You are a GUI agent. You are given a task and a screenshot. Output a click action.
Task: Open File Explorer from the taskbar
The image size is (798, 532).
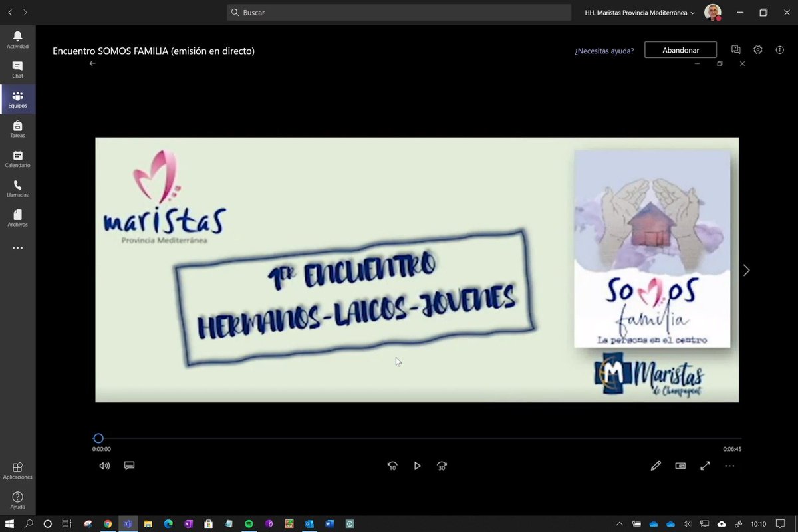(x=148, y=523)
